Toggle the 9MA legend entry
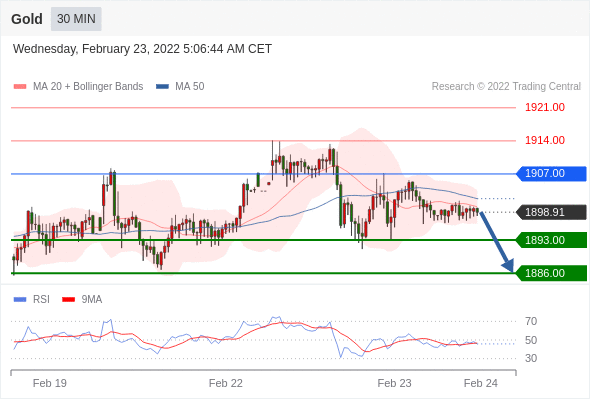Viewport: 590px width, 400px height. click(82, 300)
